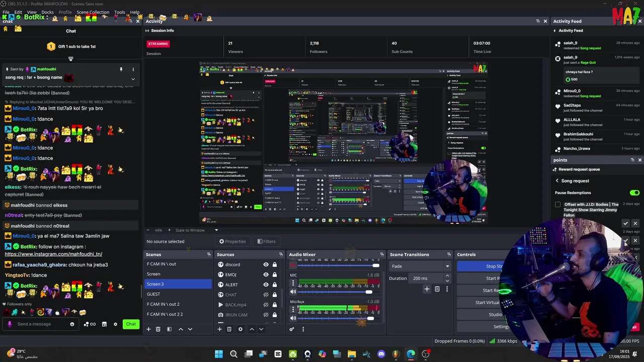This screenshot has width=644, height=362.
Task: Open the Edit menu
Action: 18,12
